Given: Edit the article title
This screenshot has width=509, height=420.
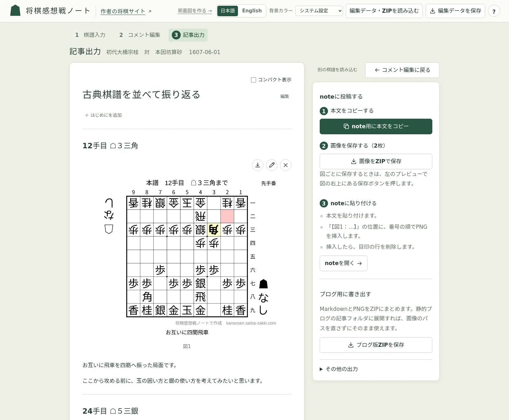Looking at the screenshot, I should (284, 96).
